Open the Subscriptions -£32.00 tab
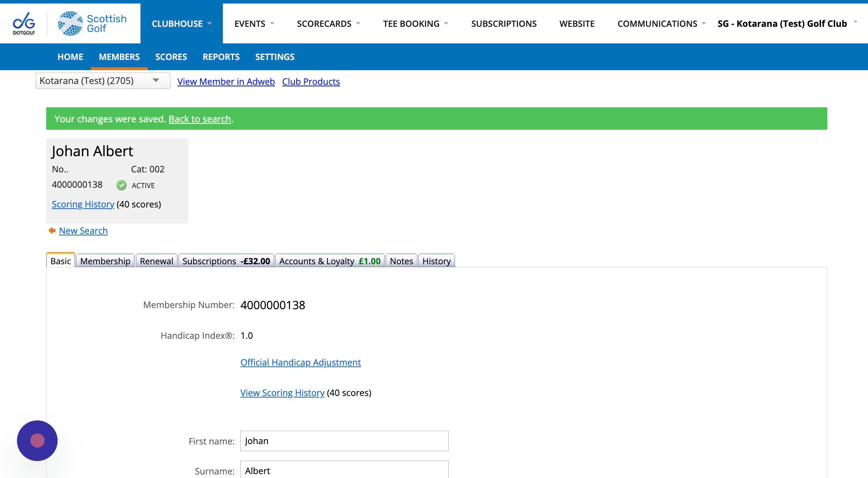Image resolution: width=868 pixels, height=478 pixels. 226,261
